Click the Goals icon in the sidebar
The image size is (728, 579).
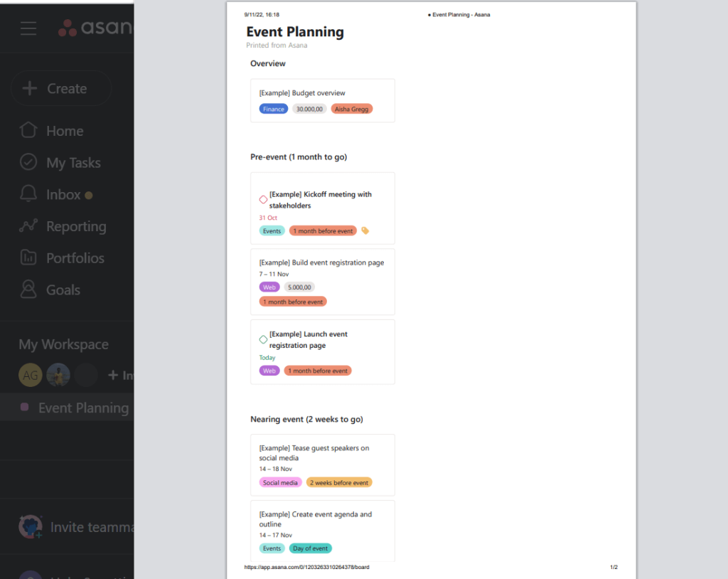[30, 289]
